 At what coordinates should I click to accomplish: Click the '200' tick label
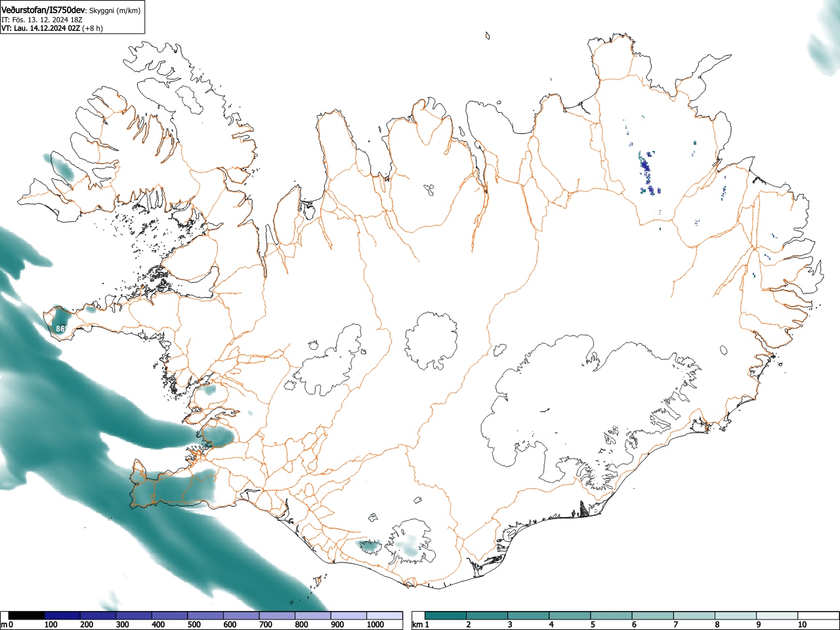pos(87,625)
